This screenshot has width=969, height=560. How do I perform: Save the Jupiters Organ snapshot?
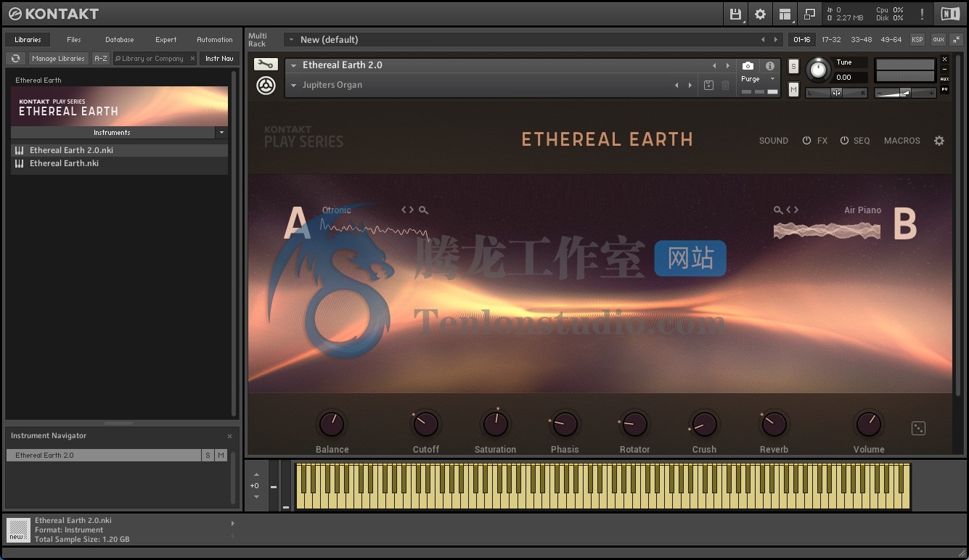[x=709, y=86]
